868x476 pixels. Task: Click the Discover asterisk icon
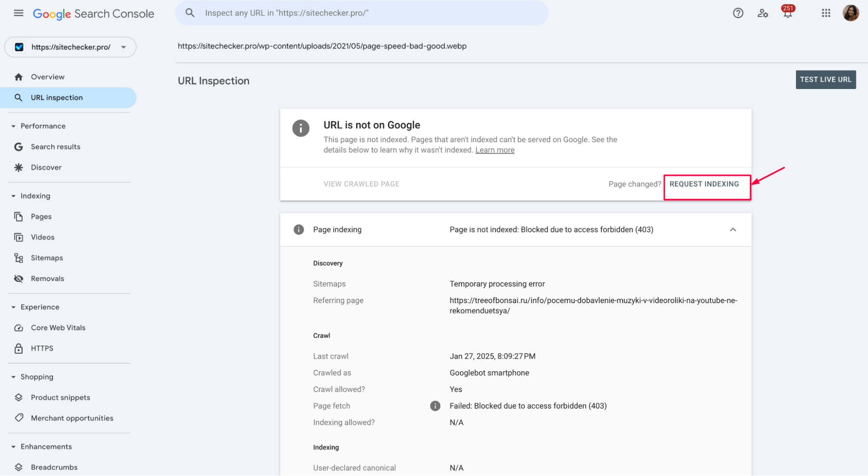point(18,167)
